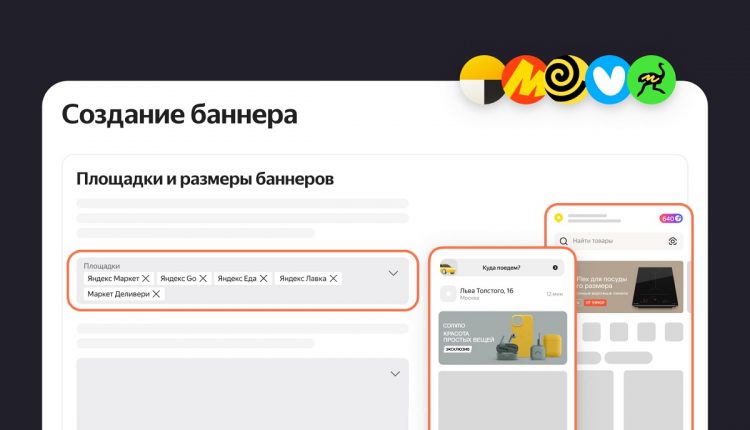Screen dimensions: 750x430
Task: Select the Льва Толстого, 16 address row
Action: point(501,294)
